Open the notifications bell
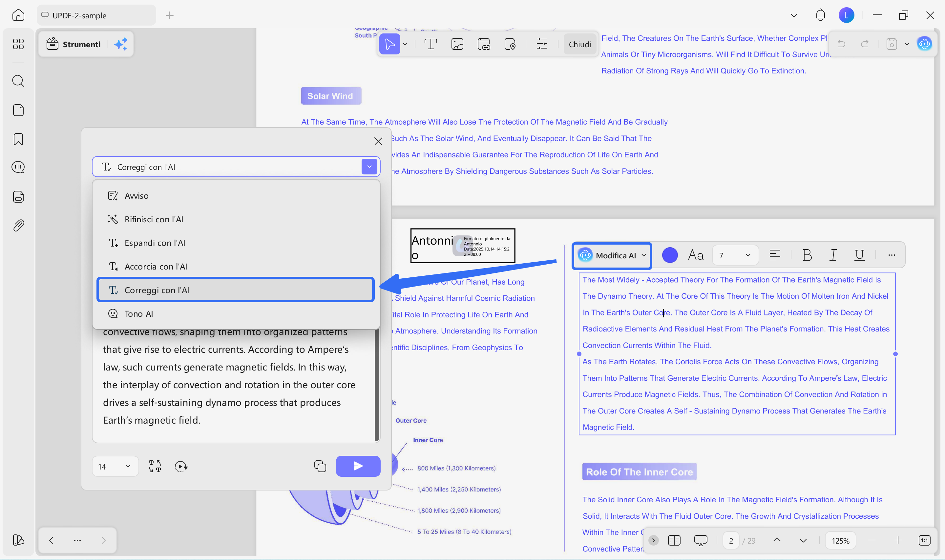Viewport: 945px width, 560px height. tap(820, 15)
